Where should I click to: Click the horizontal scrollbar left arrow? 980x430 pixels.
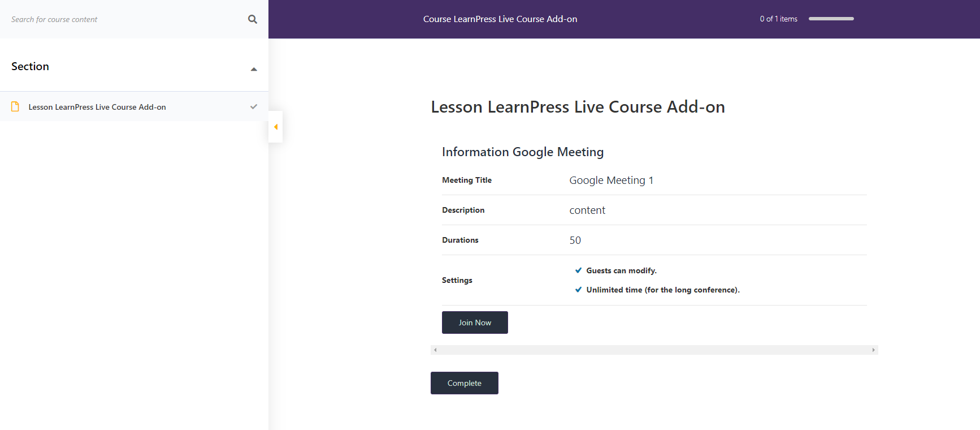[x=435, y=350]
